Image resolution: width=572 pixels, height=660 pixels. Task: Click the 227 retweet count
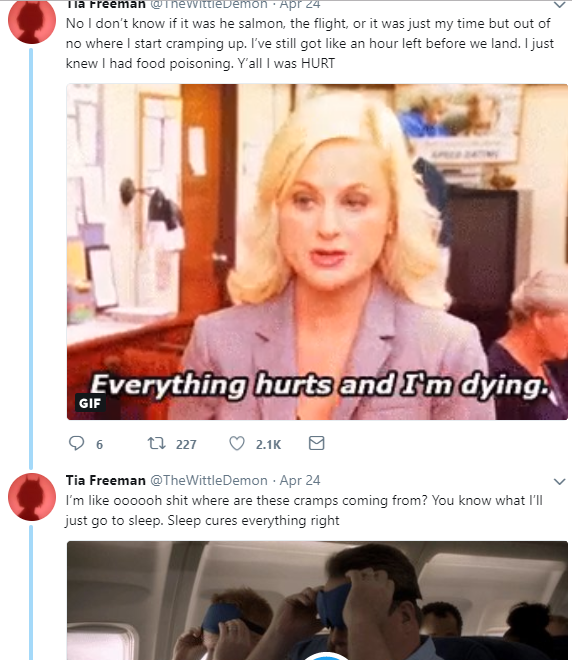(186, 444)
